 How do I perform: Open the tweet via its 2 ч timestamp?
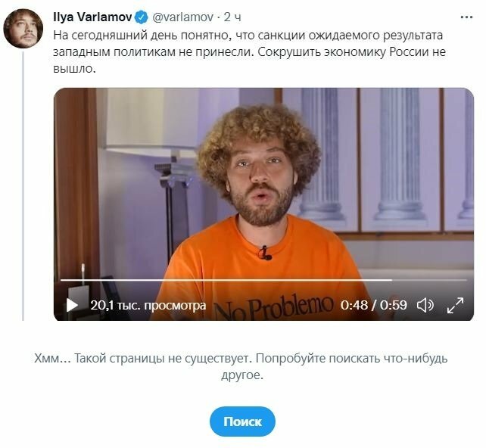tap(232, 17)
